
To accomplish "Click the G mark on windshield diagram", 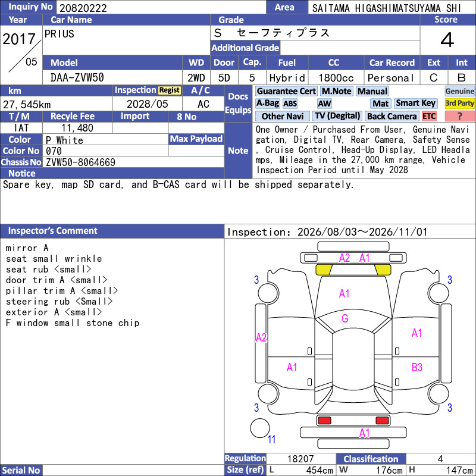I will (345, 318).
